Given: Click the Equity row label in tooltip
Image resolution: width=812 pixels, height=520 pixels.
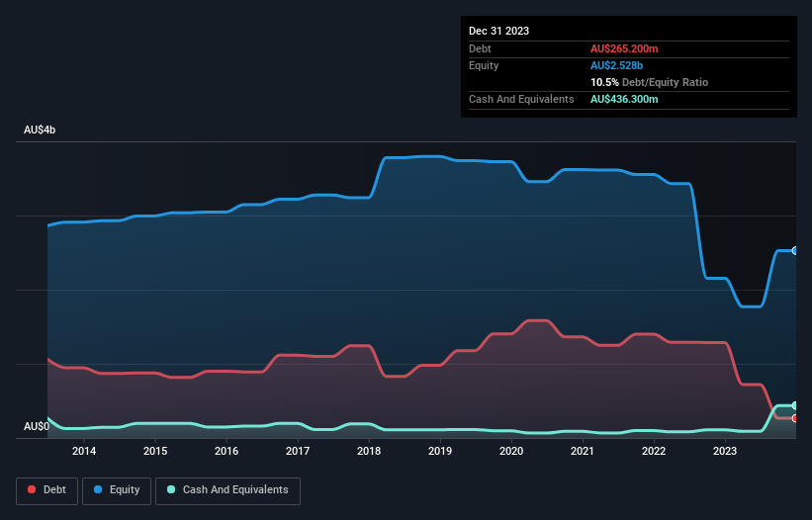Looking at the screenshot, I should pyautogui.click(x=484, y=65).
